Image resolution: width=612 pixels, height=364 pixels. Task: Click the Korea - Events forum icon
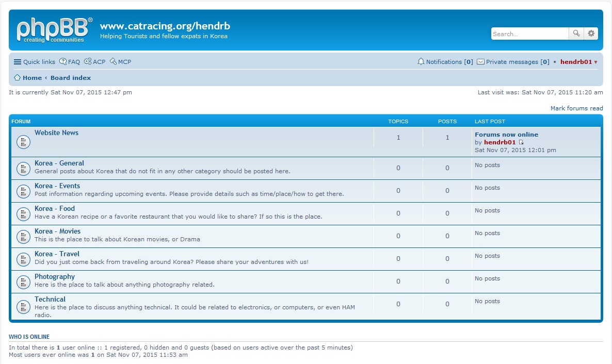click(x=23, y=191)
